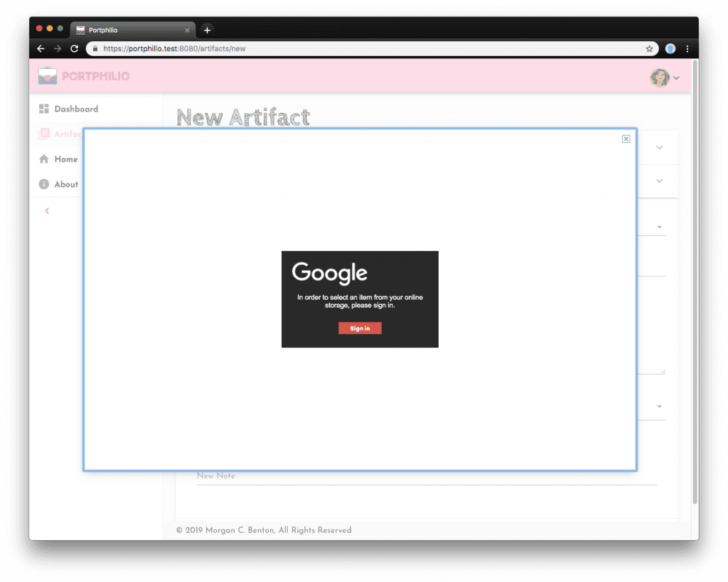Click the Google logo in the dialog
728x582 pixels.
point(330,273)
